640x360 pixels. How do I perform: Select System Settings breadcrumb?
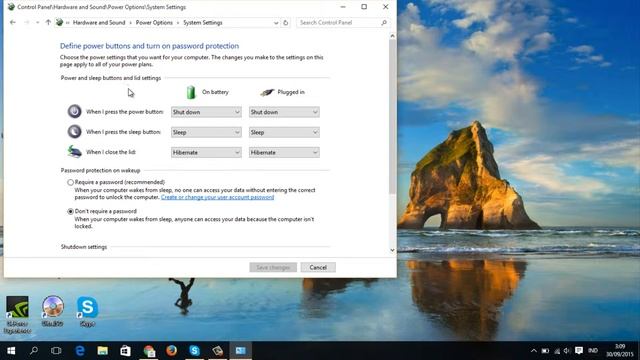pos(202,22)
